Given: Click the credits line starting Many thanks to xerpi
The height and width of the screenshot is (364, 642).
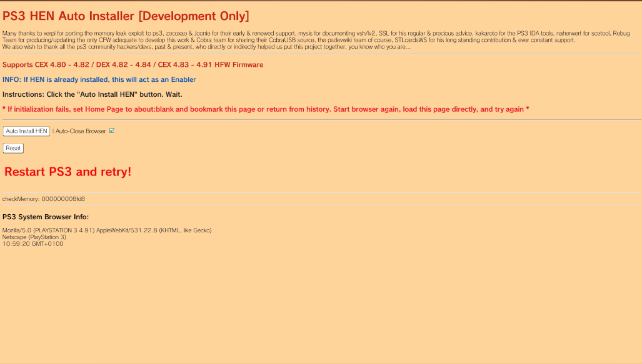Looking at the screenshot, I should click(x=316, y=34).
